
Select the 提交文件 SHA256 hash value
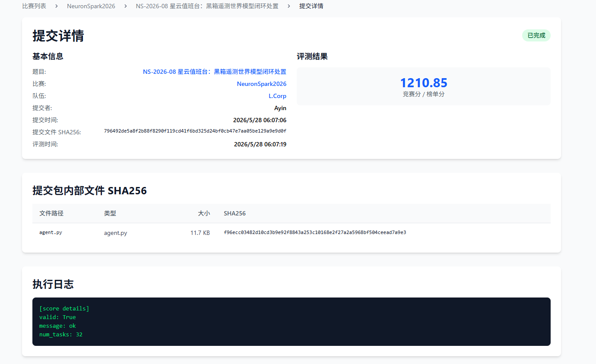[195, 131]
